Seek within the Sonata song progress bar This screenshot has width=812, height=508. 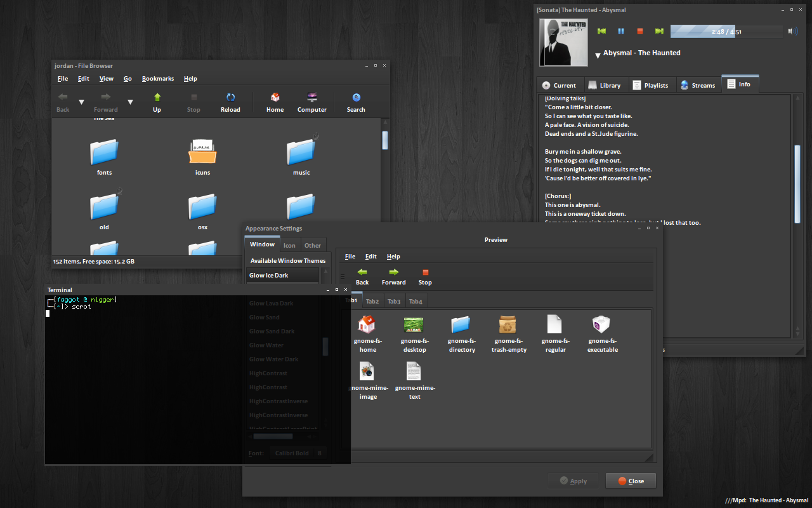[x=726, y=31]
